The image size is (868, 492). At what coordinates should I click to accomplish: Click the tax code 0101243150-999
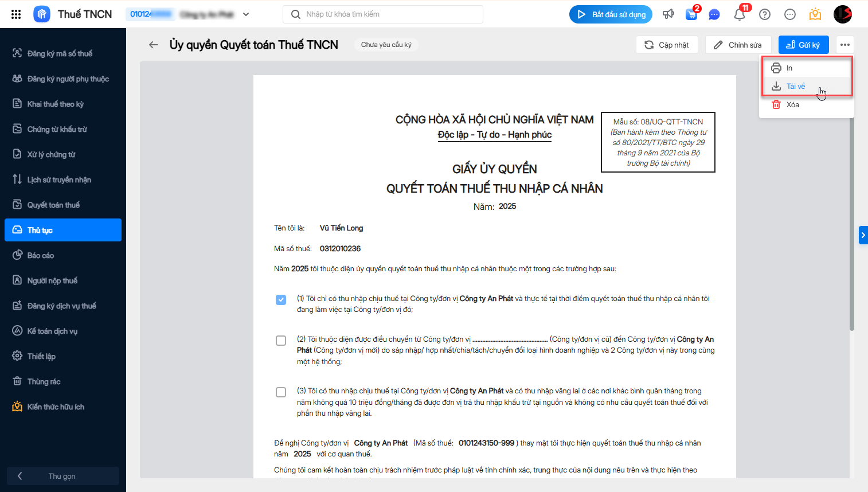click(x=487, y=443)
